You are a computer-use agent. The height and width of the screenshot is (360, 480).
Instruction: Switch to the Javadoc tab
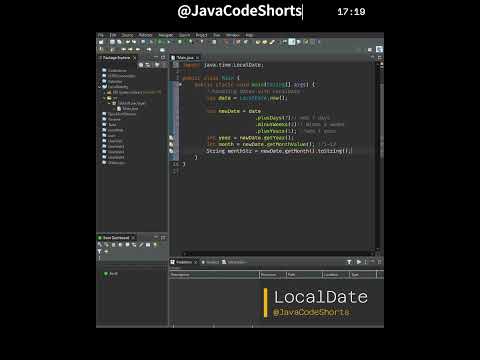point(210,262)
